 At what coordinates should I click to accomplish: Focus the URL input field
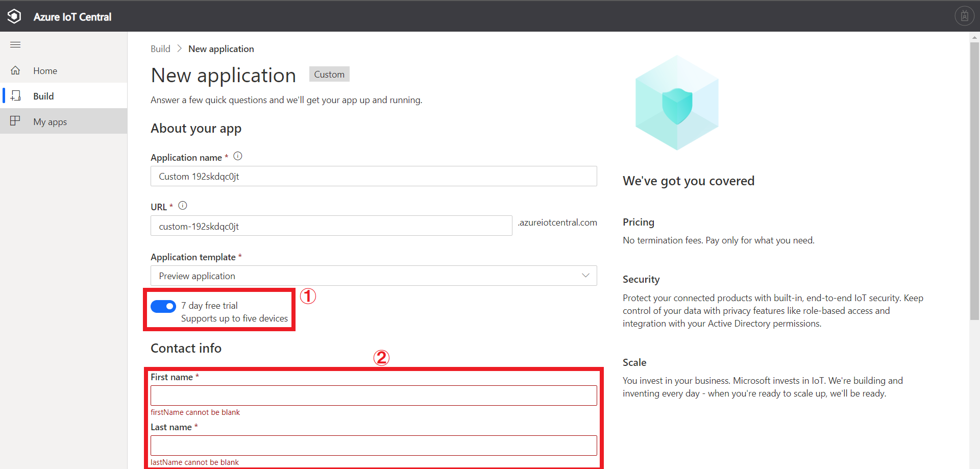pos(331,226)
